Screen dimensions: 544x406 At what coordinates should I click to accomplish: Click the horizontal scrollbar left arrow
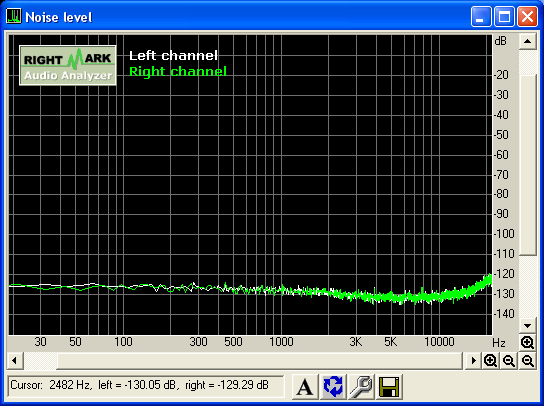coord(15,361)
